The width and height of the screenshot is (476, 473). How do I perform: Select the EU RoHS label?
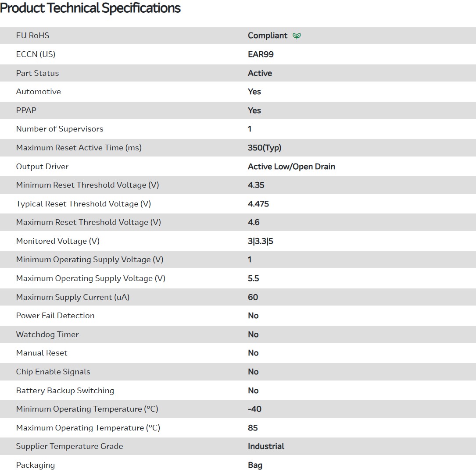pos(33,36)
